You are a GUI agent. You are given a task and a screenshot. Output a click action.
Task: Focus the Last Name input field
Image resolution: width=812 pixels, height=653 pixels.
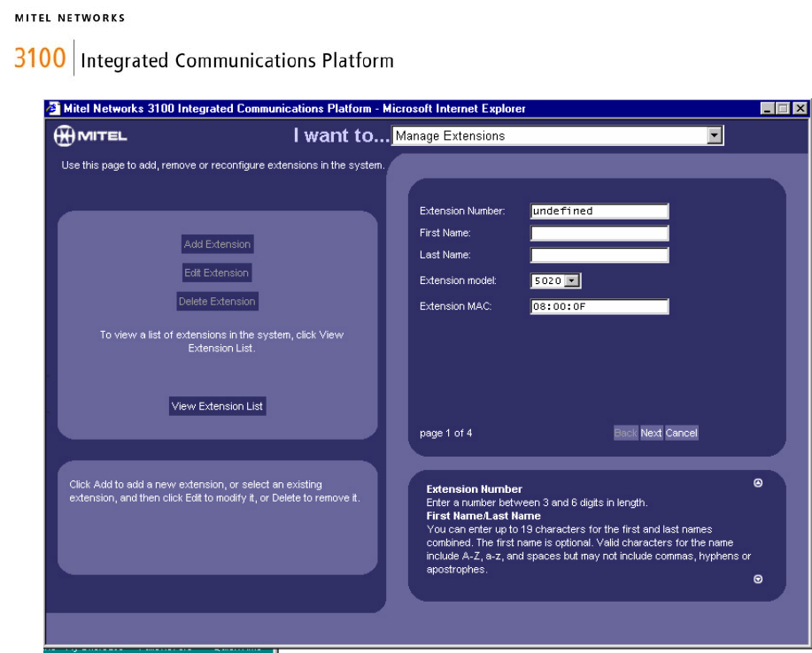click(599, 255)
